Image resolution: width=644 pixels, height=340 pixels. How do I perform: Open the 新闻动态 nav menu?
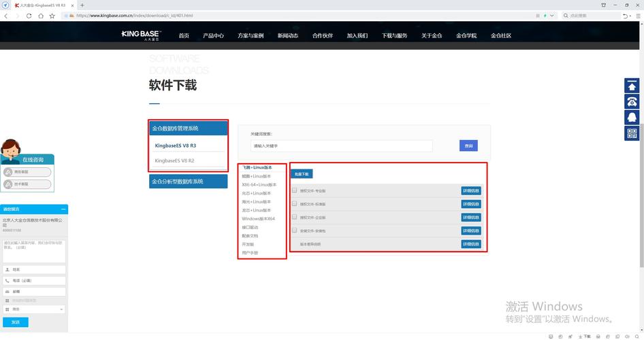[287, 35]
